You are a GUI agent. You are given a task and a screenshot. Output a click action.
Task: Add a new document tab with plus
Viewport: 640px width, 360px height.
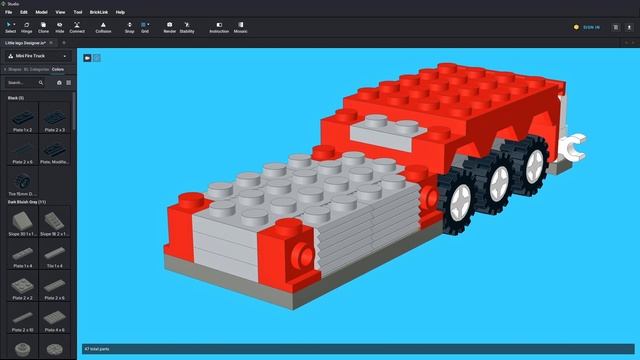[64, 43]
